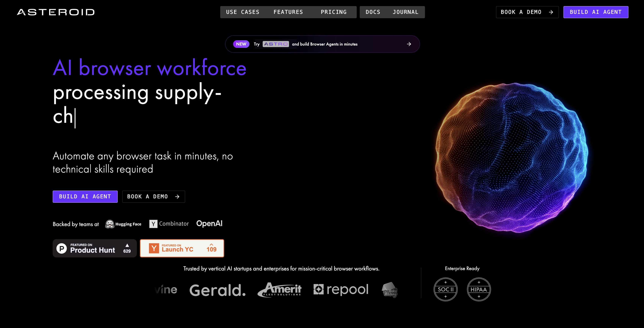Click the Y Combinator logo

coord(169,224)
